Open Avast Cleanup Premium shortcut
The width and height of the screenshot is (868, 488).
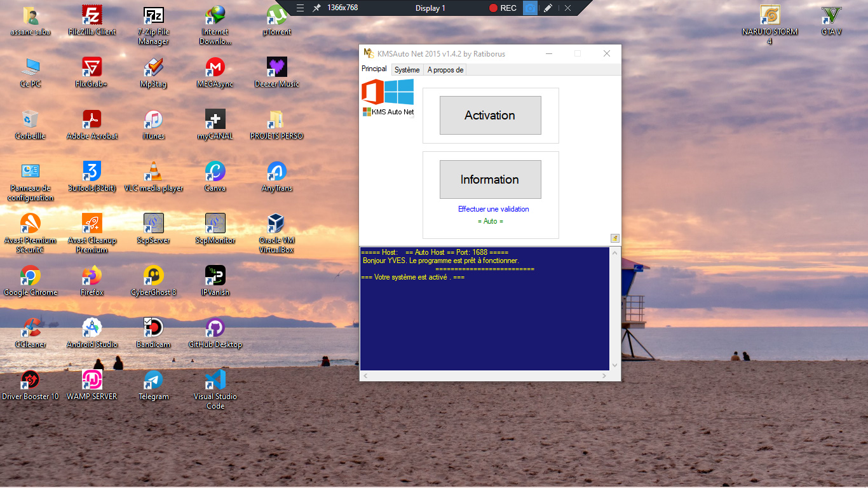92,234
